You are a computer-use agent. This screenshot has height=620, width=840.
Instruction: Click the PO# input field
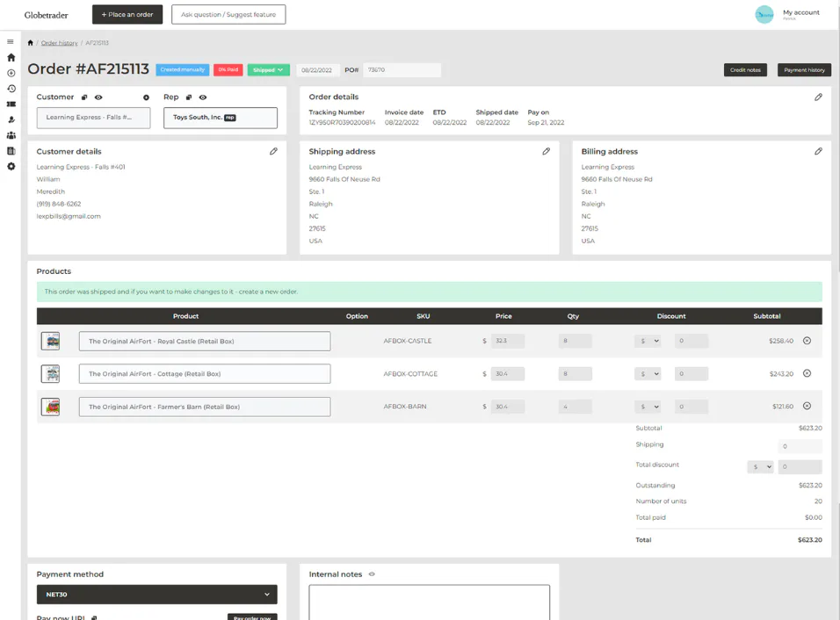[x=402, y=69]
